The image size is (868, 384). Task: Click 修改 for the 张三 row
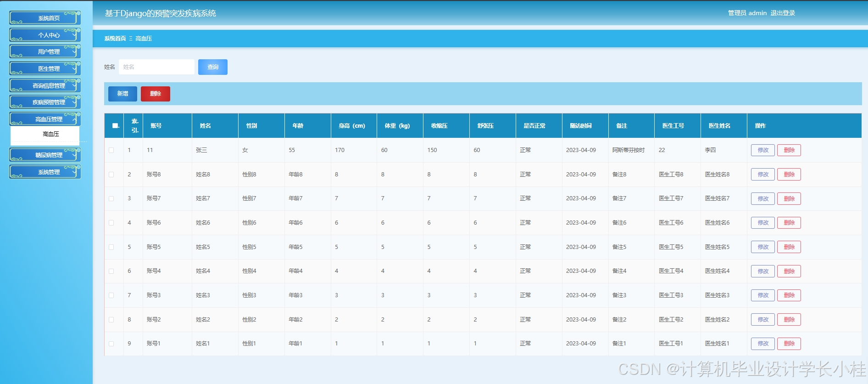[763, 150]
